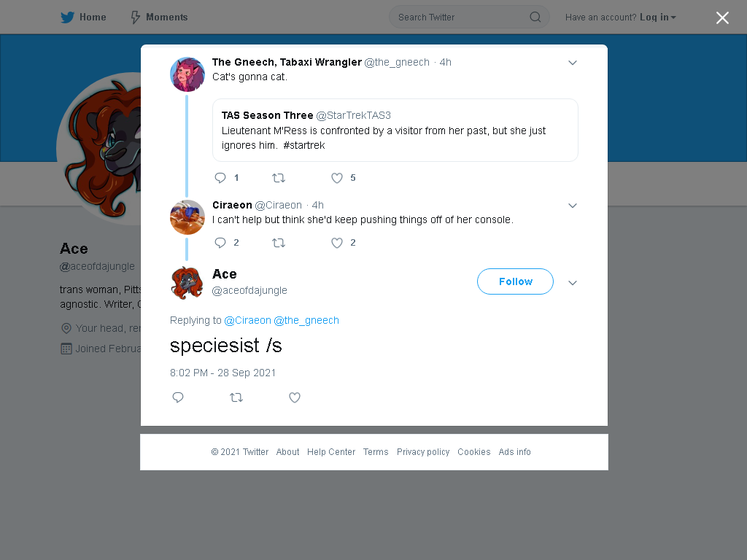The height and width of the screenshot is (560, 747).
Task: Follow the Ace account
Action: (x=515, y=281)
